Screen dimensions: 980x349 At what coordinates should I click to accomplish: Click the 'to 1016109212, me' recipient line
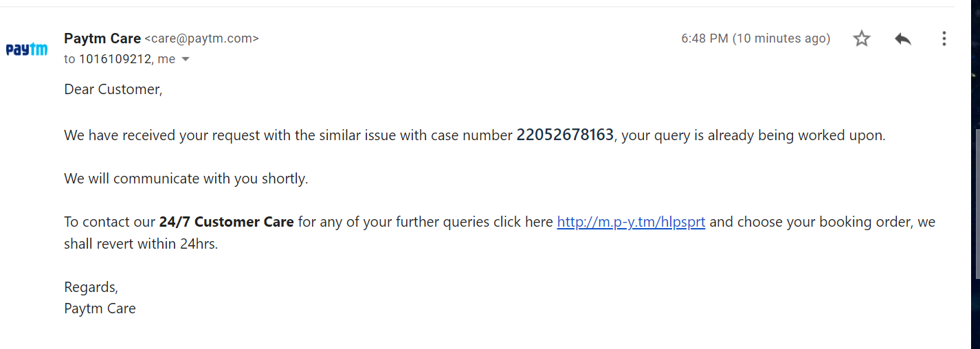pos(119,59)
